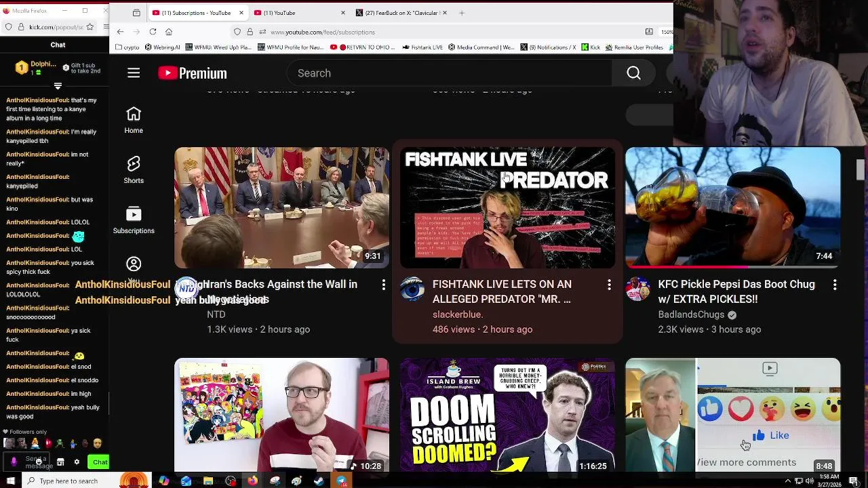Open the Webring.AI bookmark

click(162, 47)
